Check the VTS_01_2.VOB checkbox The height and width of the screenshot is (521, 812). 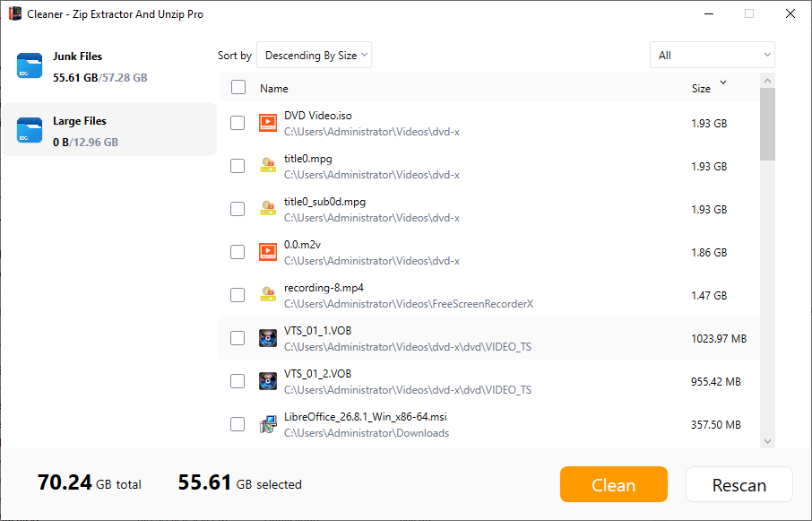click(x=238, y=381)
